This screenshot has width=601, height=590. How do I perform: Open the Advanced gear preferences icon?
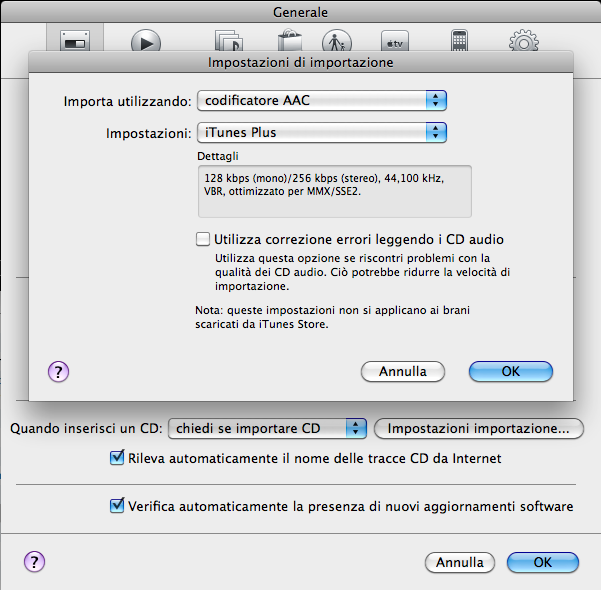click(524, 40)
